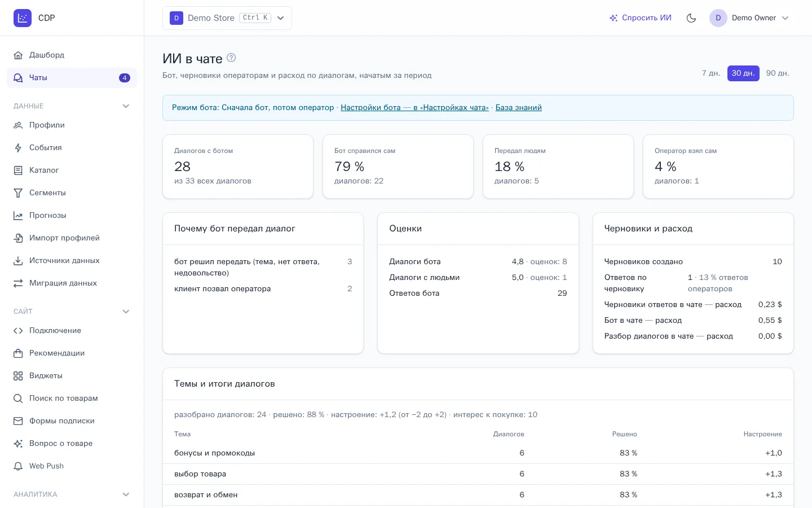
Task: Open the Чаты unread badge showing 4
Action: (125, 78)
